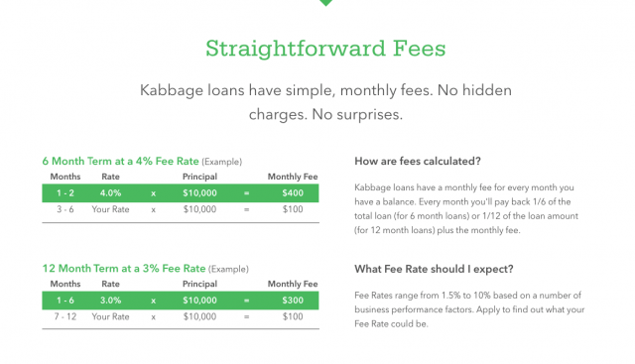The width and height of the screenshot is (635, 364).
Task: Select the 7 - 12 months row
Action: pos(181,316)
